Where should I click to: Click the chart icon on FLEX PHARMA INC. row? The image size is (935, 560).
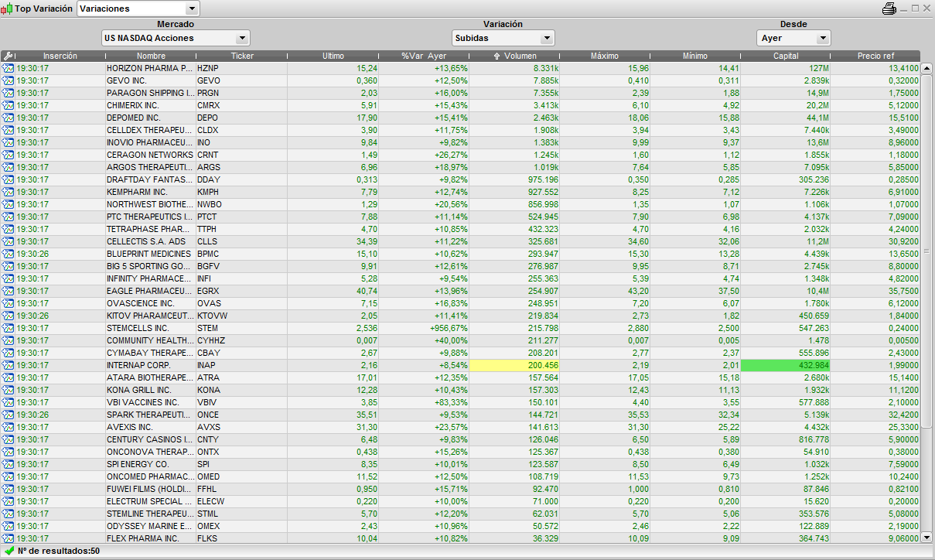click(x=8, y=538)
